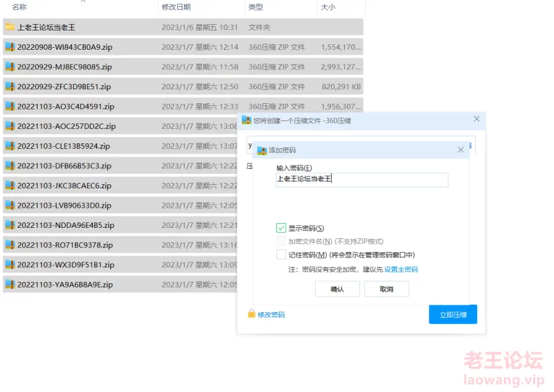Click the lock icon beside 修改密码
The image size is (554, 392).
(x=251, y=314)
